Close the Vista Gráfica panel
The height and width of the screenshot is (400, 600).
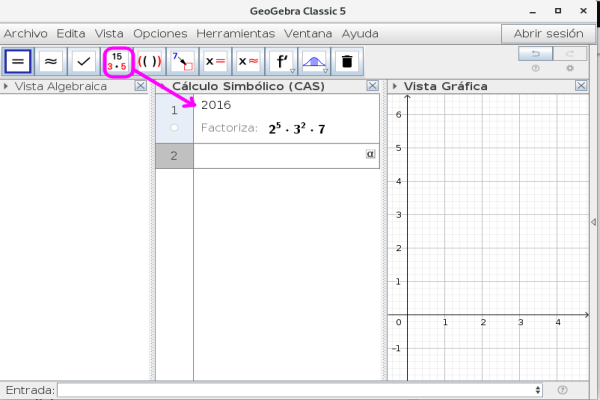581,86
